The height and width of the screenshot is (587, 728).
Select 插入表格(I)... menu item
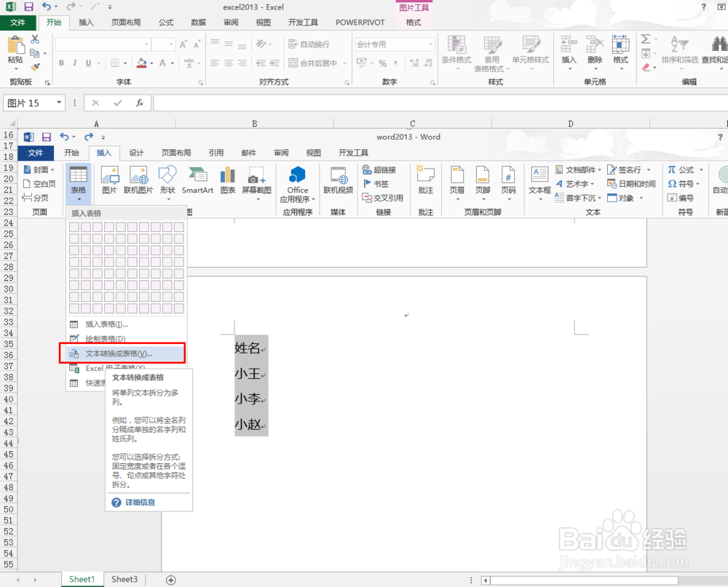(x=126, y=324)
